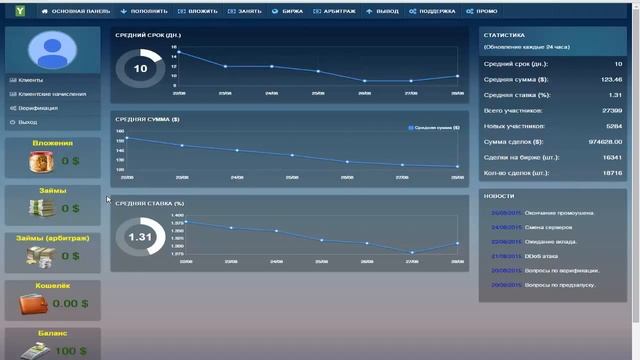Click the Вложения card title

(53, 143)
